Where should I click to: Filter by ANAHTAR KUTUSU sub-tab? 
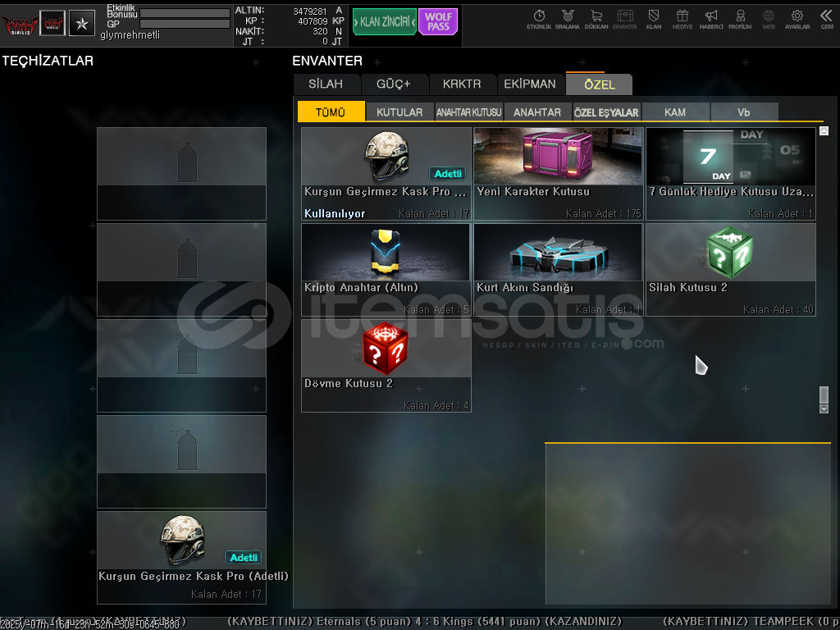point(468,112)
